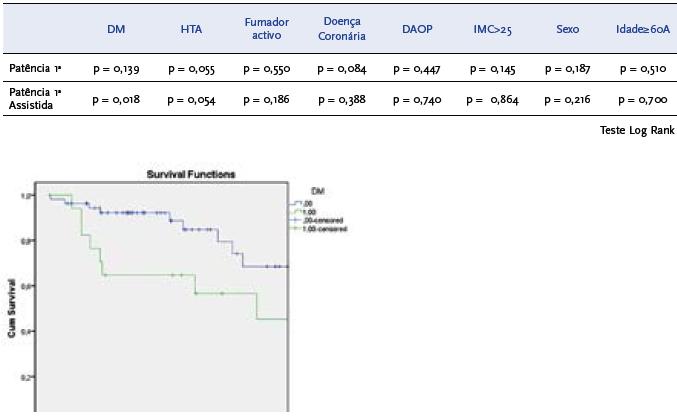Select the Doença Coronária column header
The image size is (677, 419).
[x=342, y=28]
